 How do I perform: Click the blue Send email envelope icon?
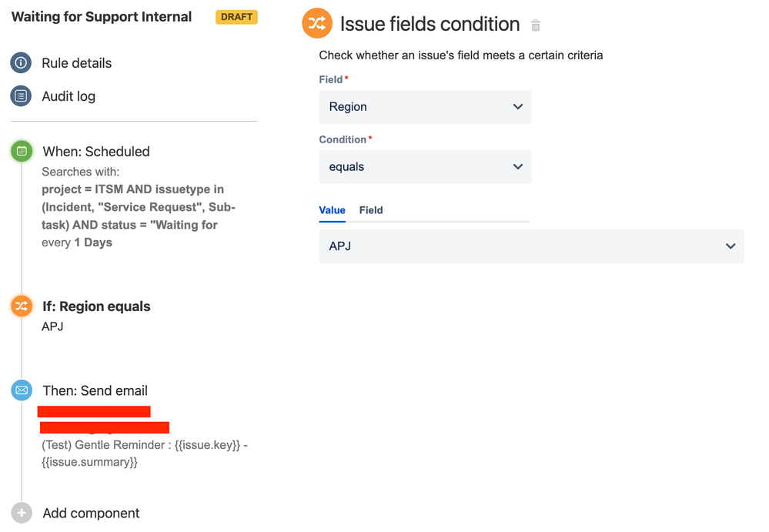coord(22,390)
